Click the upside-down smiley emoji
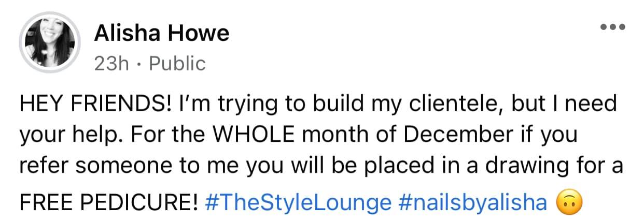This screenshot has width=644, height=221. (569, 202)
